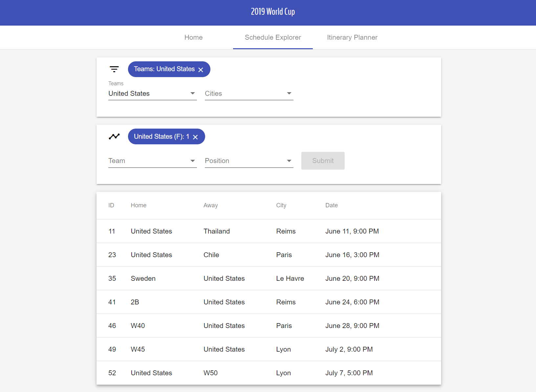The image size is (536, 392).
Task: Click the ID column header
Action: point(111,205)
